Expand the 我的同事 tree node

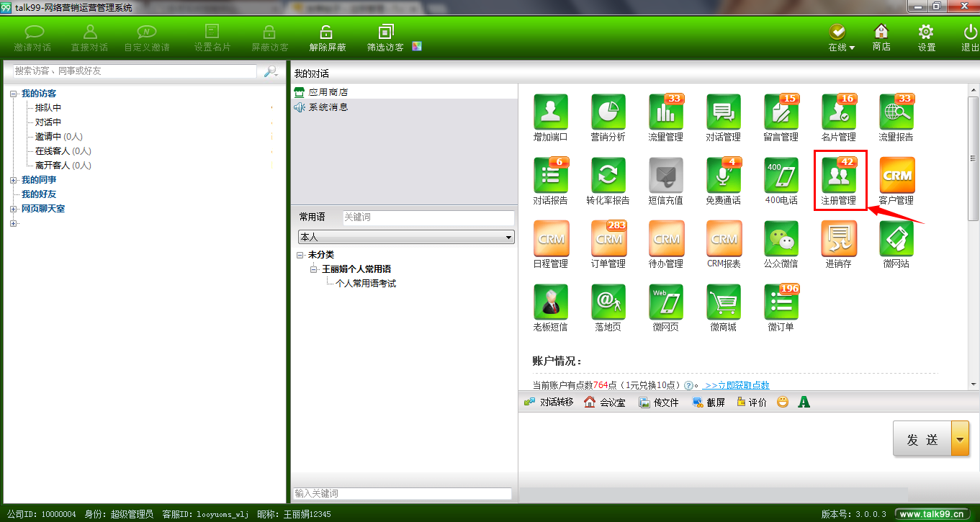pos(14,180)
